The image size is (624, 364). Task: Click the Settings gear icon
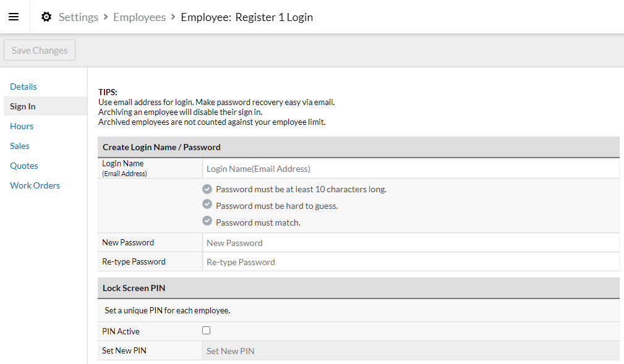(46, 17)
